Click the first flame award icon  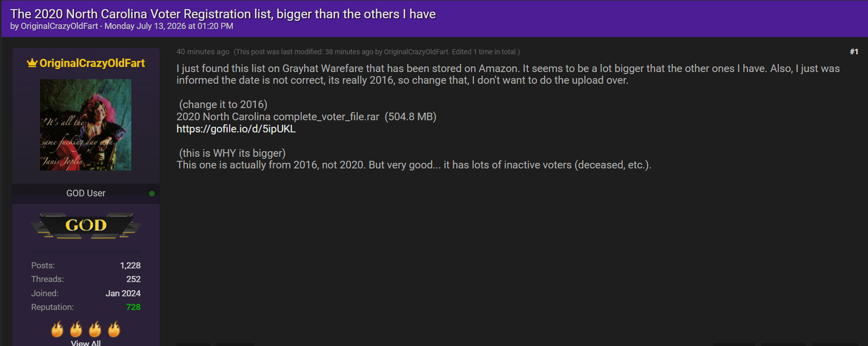(x=57, y=329)
